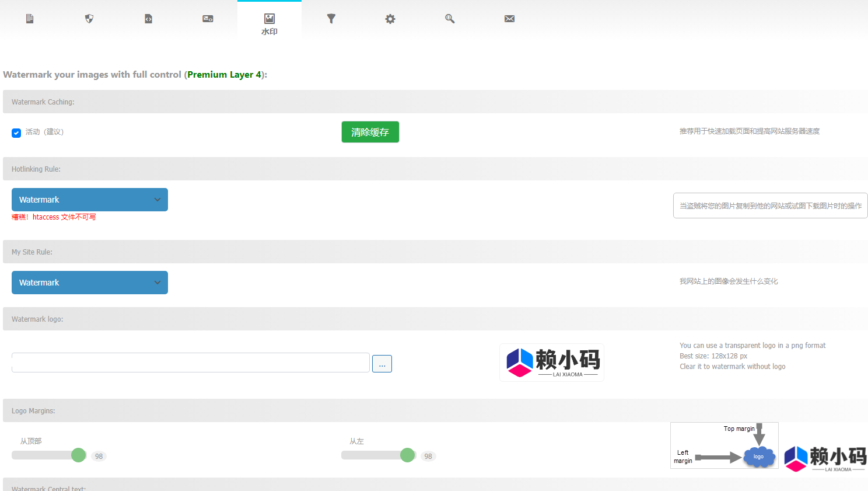Click the logo margin diagram image
This screenshot has height=491, width=868.
[x=724, y=445]
